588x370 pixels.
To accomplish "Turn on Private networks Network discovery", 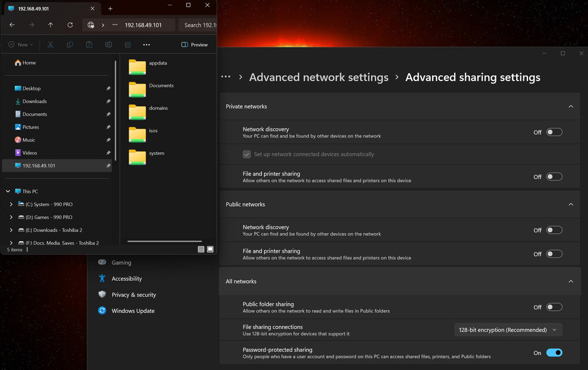I will pyautogui.click(x=554, y=132).
